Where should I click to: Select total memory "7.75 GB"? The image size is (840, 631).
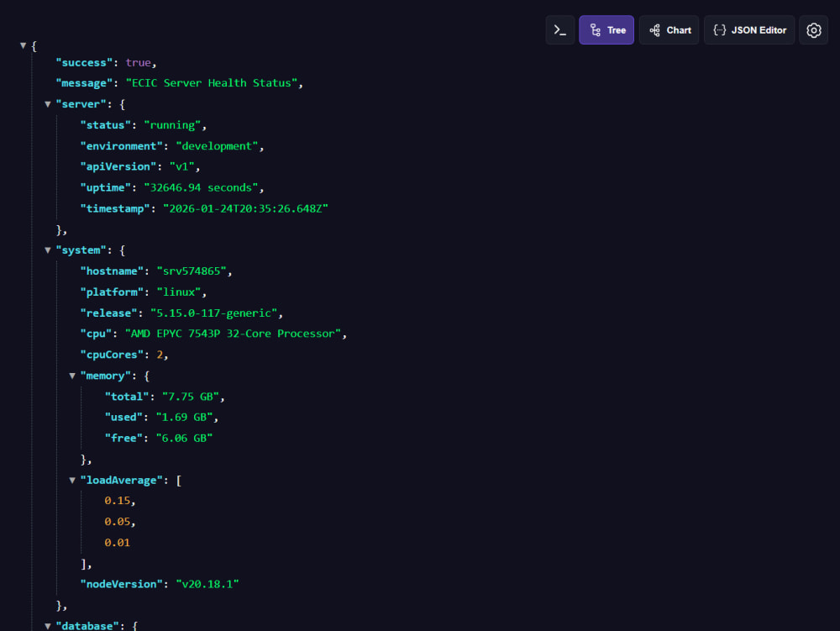click(x=191, y=397)
